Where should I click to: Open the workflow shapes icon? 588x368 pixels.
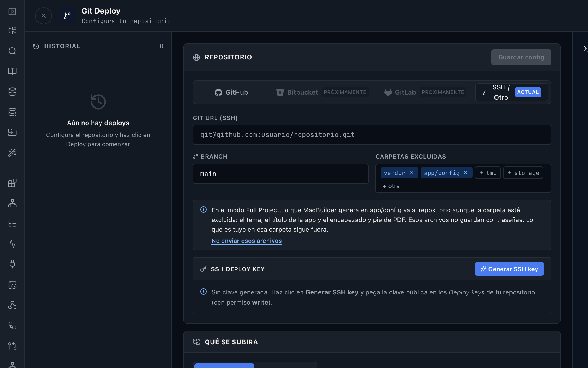12,326
